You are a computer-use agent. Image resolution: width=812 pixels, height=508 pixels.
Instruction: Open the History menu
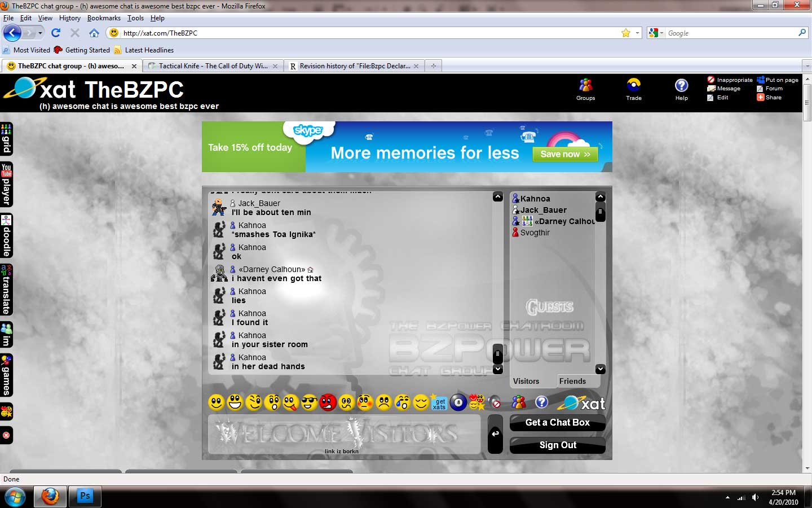[x=70, y=18]
